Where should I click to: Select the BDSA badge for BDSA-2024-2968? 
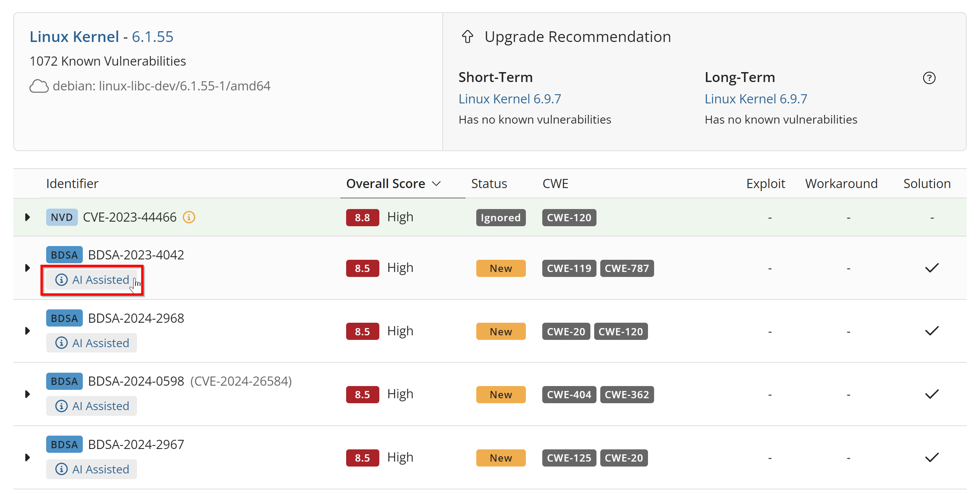coord(64,318)
